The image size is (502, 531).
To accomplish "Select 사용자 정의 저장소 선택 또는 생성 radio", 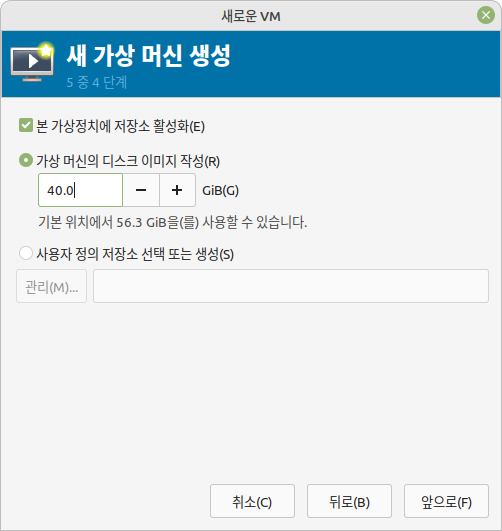I will (x=26, y=253).
